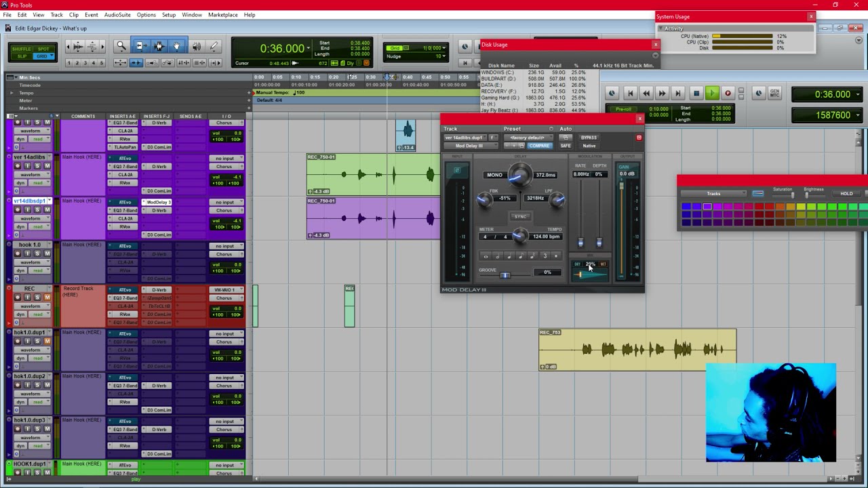Open the AudioSuite menu
Viewport: 868px width, 488px height.
(117, 15)
